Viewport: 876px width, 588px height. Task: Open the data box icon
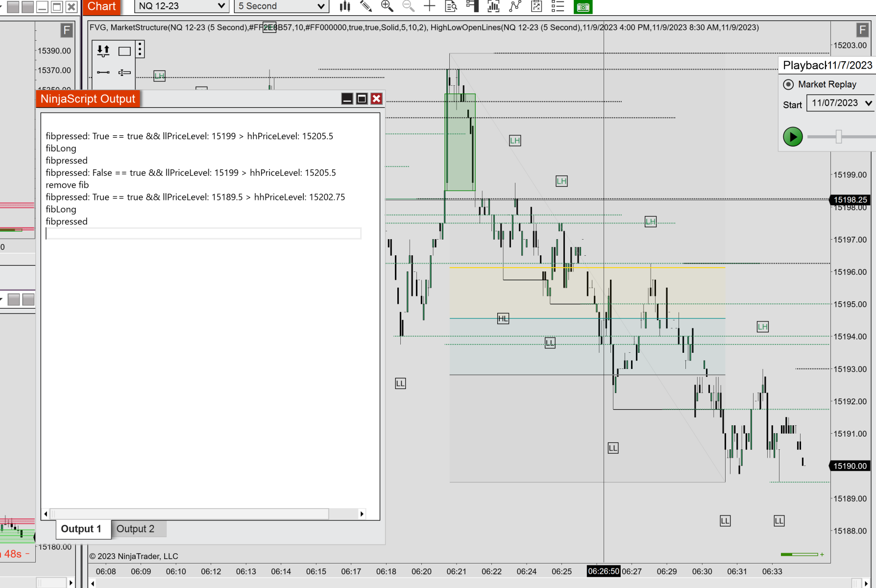pos(451,6)
